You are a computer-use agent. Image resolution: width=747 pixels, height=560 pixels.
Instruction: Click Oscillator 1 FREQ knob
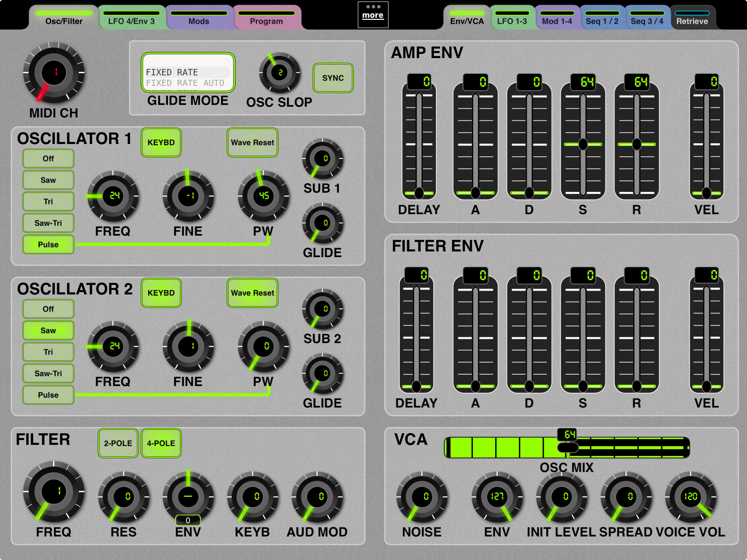tap(113, 196)
